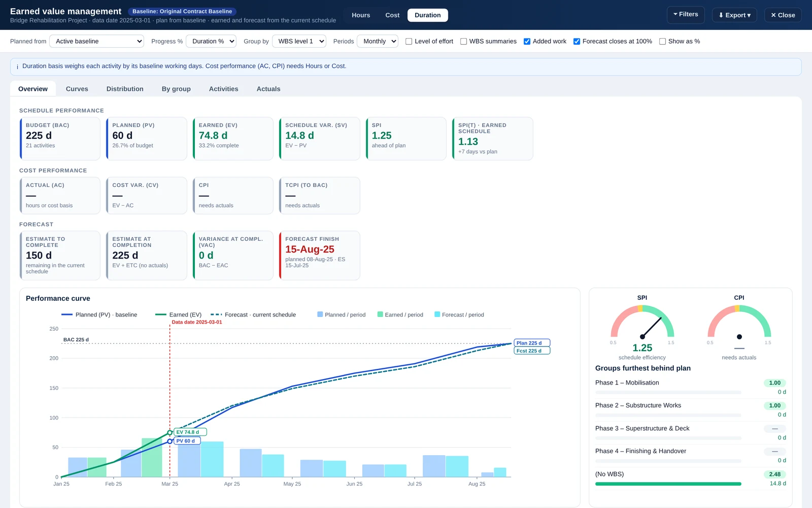Open the Activities tab
Screen dimensions: 812x508
point(224,89)
